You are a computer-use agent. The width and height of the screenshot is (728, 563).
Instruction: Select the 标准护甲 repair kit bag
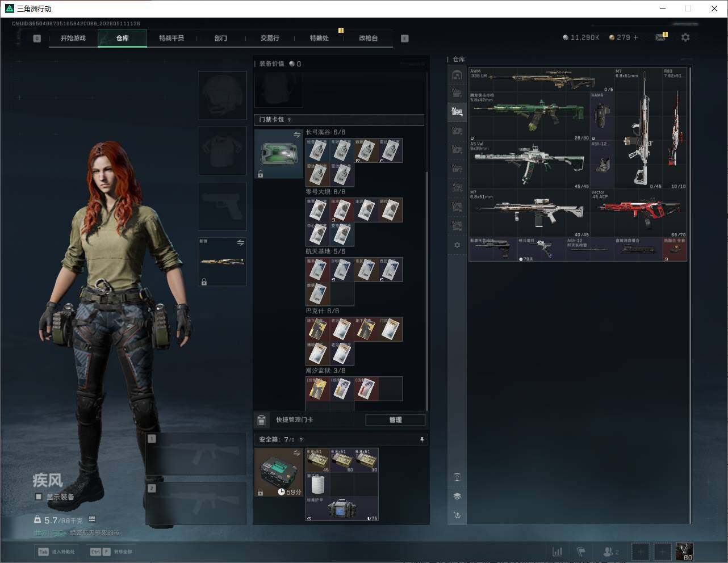[x=342, y=509]
